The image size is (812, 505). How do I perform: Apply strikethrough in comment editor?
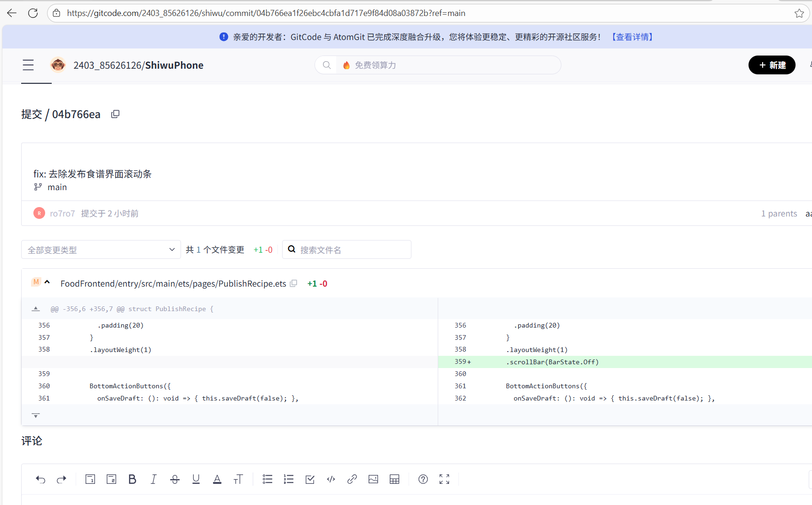175,479
